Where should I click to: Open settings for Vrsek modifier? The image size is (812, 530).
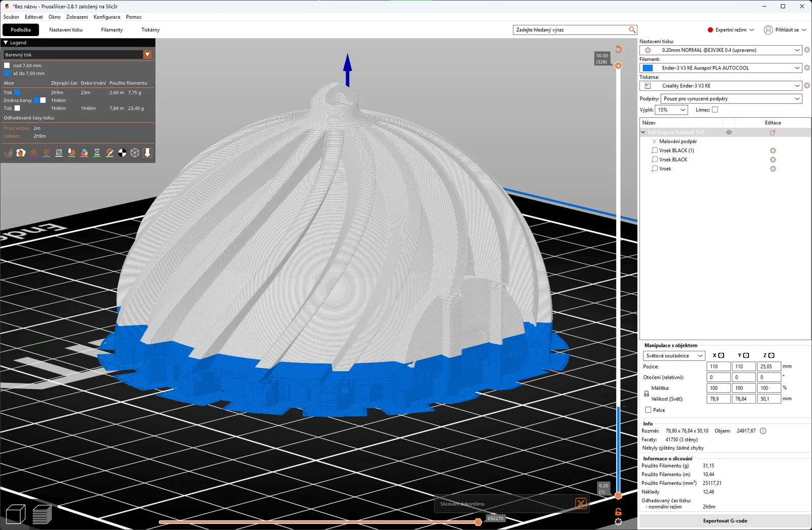click(x=773, y=169)
